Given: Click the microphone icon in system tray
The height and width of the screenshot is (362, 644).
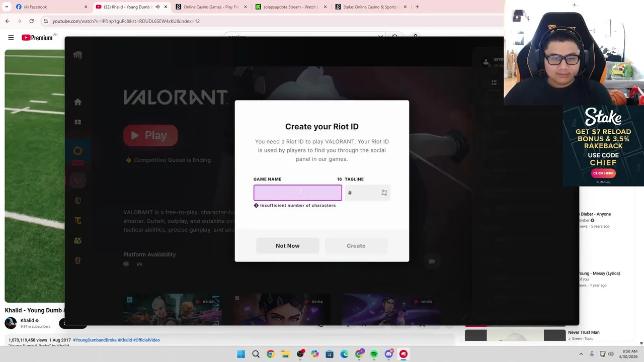Looking at the screenshot, I should point(592,354).
